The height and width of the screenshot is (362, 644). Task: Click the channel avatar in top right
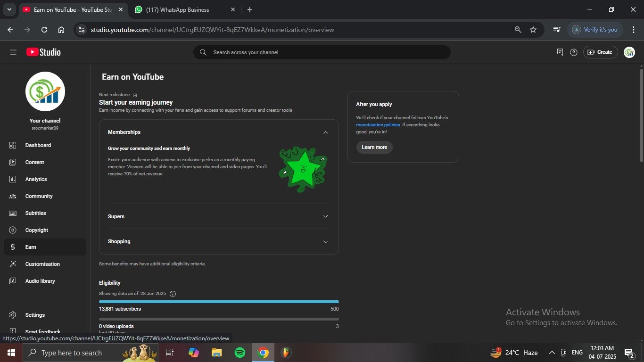(629, 52)
